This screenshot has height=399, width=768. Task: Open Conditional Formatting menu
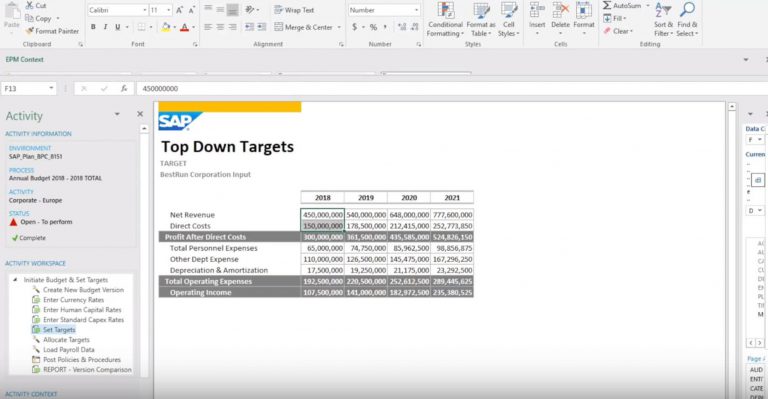pyautogui.click(x=445, y=20)
